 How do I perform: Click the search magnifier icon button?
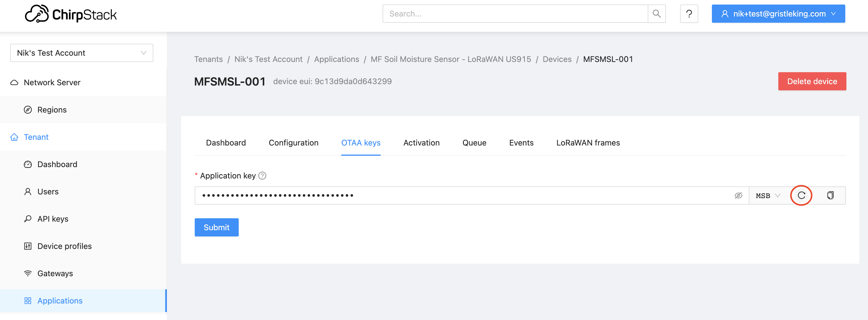click(x=656, y=14)
